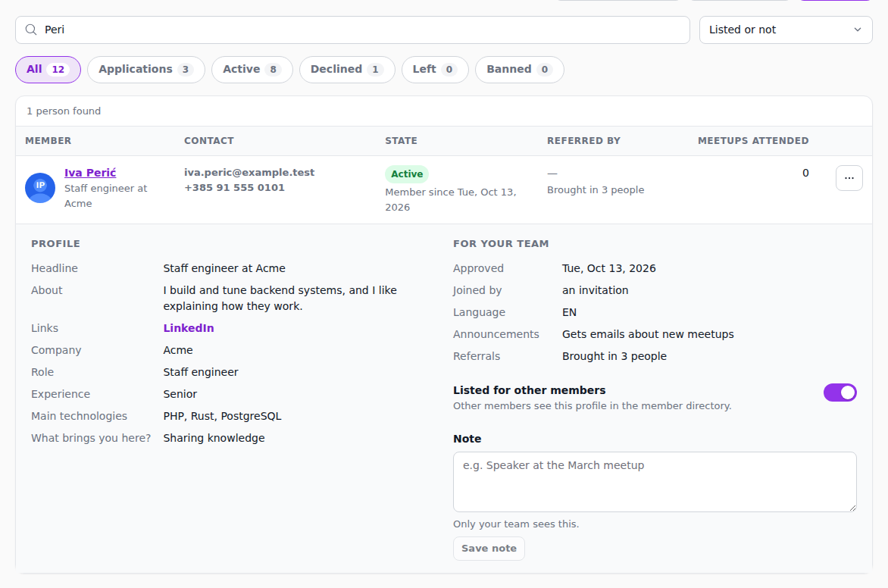The height and width of the screenshot is (588, 888).
Task: Toggle Listed for other members switch
Action: click(x=840, y=393)
